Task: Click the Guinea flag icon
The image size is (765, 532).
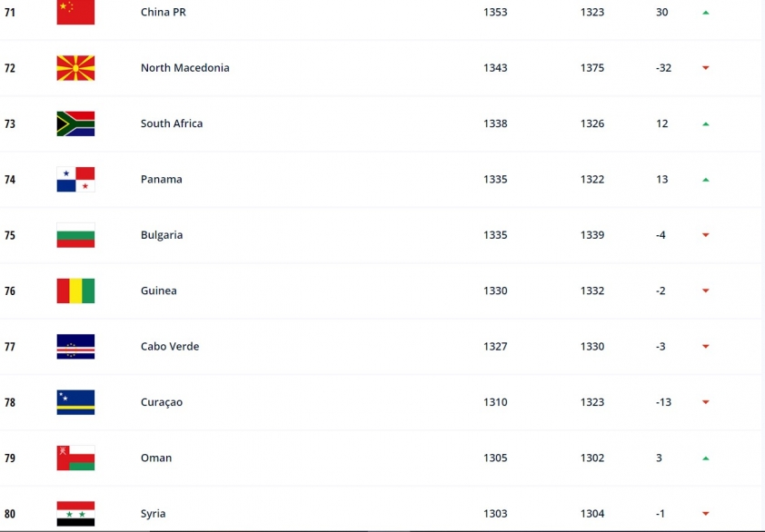Action: [75, 291]
